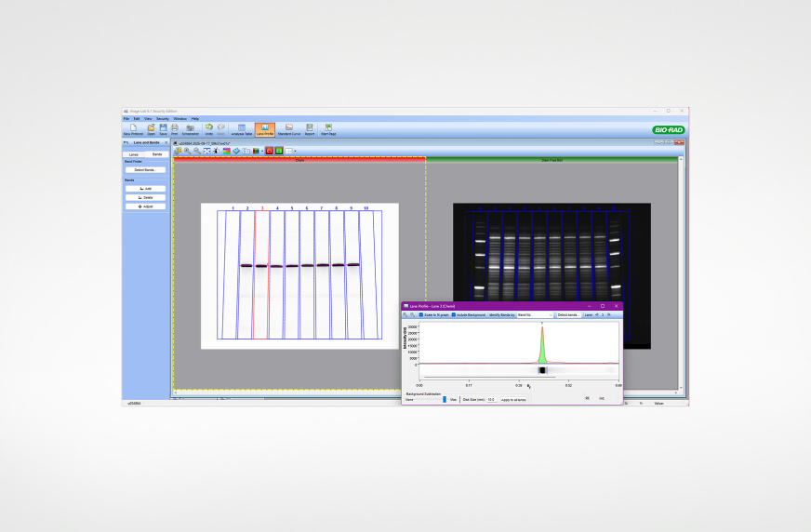Go to next lane in Lane Profile
Image resolution: width=811 pixels, height=532 pixels.
[x=609, y=315]
